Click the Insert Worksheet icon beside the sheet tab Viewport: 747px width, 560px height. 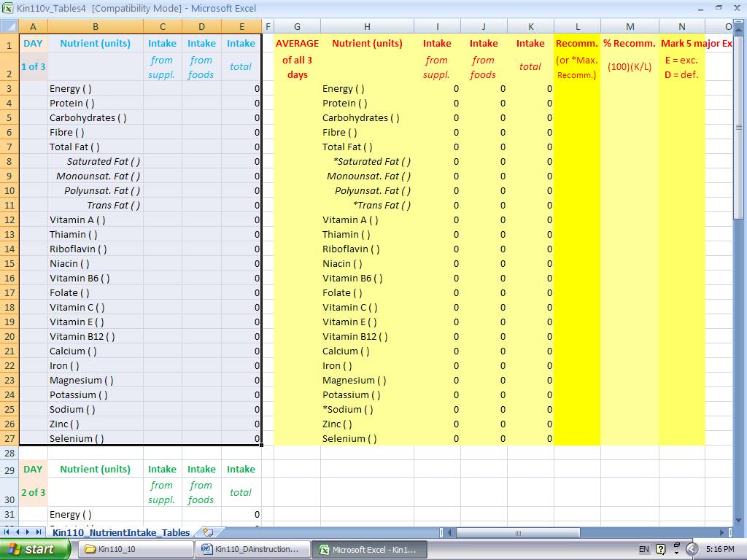(x=207, y=532)
